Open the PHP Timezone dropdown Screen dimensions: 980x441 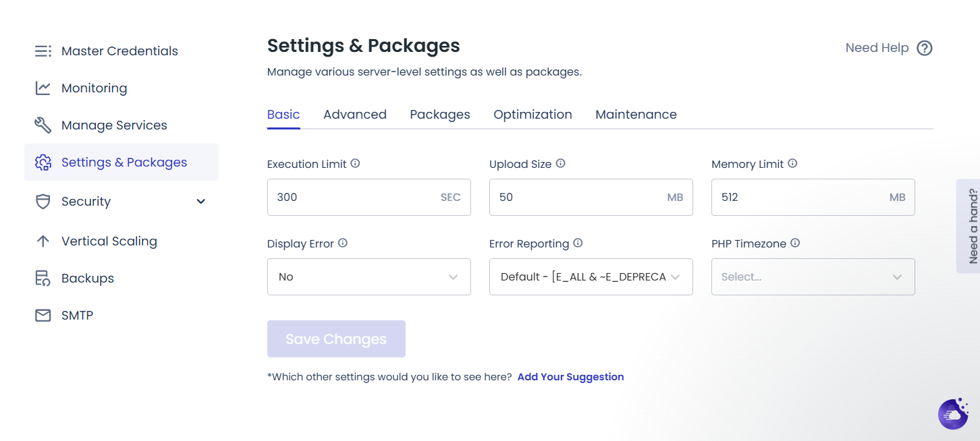click(813, 277)
